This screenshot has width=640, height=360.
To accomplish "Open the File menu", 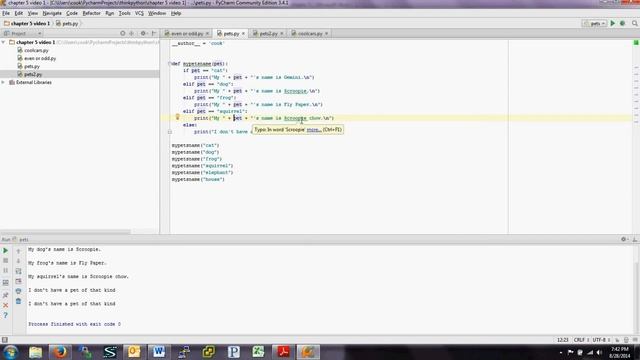I will 6,13.
